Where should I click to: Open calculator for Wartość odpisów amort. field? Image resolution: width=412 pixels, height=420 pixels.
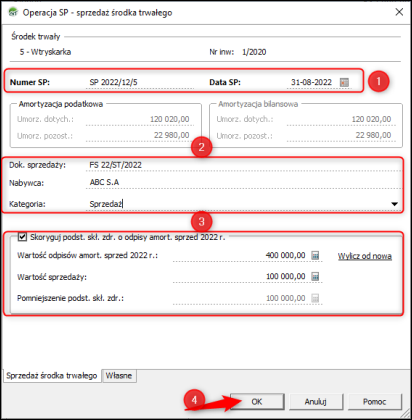click(x=315, y=256)
